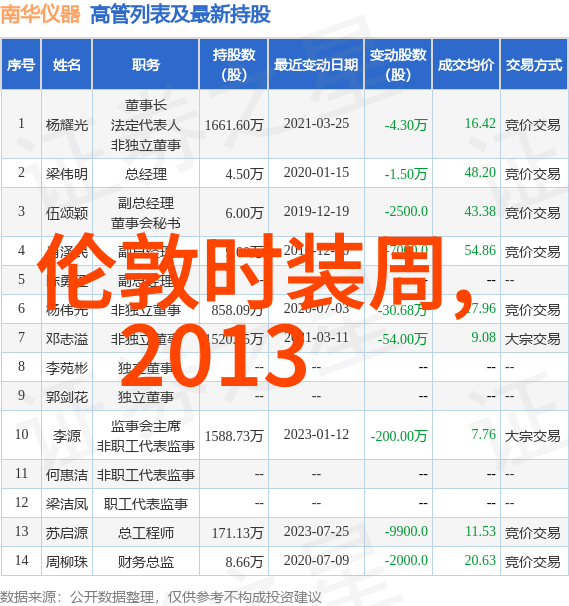This screenshot has height=606, width=569.
Task: Select 苏启源 in row 13
Action: pos(67,533)
